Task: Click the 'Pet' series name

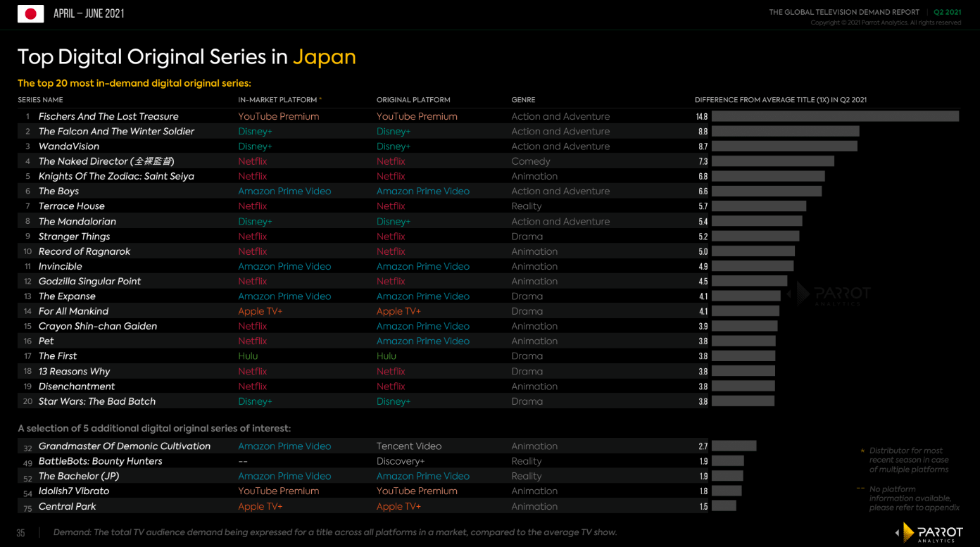Action: pos(46,341)
